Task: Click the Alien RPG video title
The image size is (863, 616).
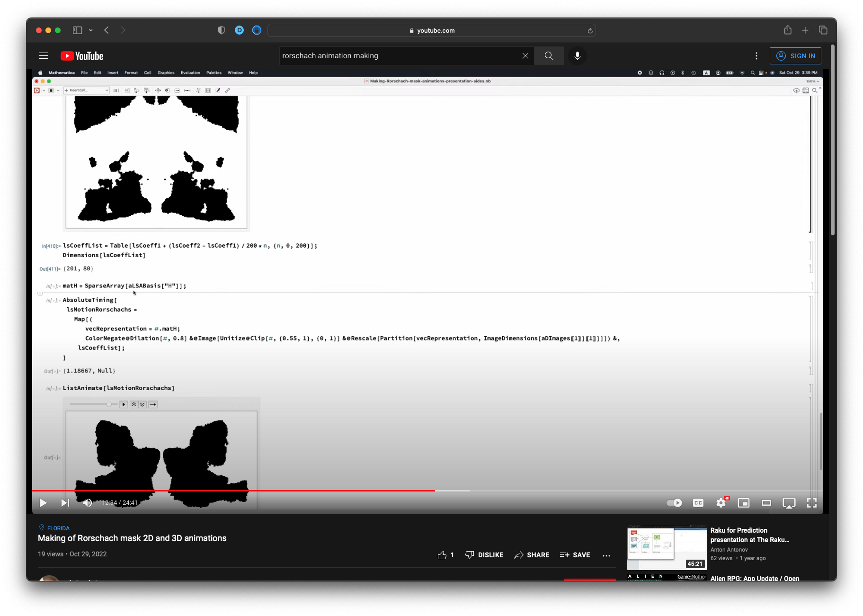Action: pyautogui.click(x=755, y=578)
